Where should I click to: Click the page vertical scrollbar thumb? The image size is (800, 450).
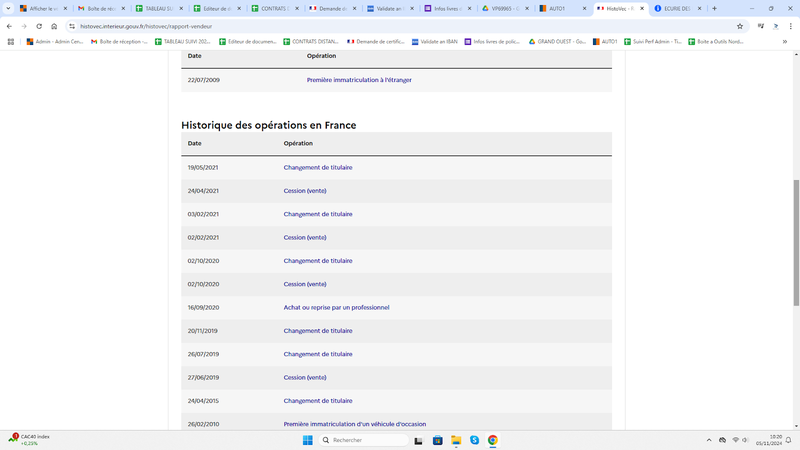click(796, 242)
